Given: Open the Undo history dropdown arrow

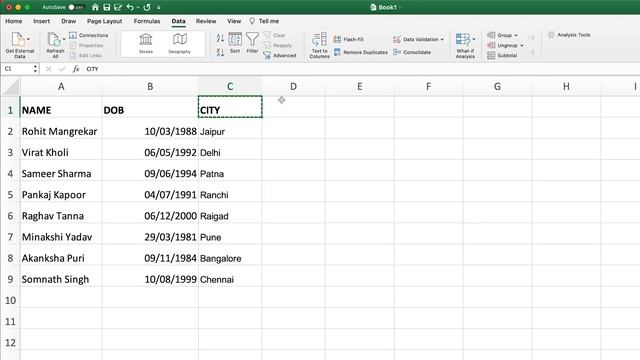Looking at the screenshot, I should (138, 7).
